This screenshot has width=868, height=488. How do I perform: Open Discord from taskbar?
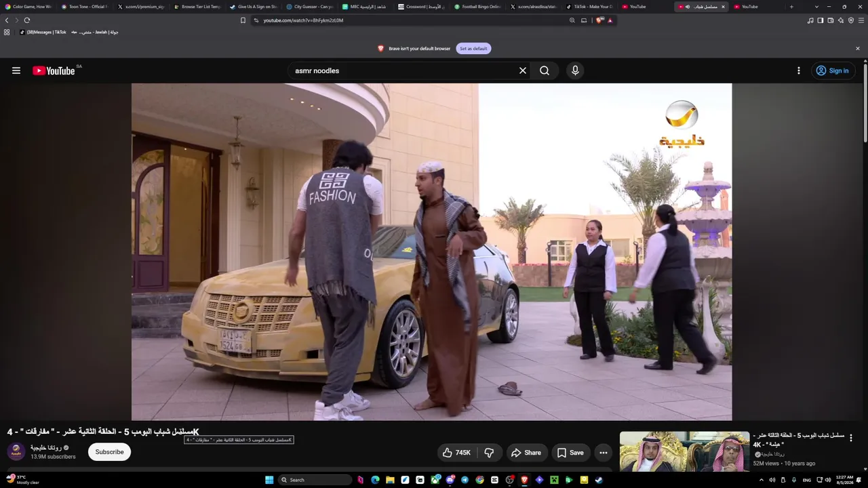[450, 480]
